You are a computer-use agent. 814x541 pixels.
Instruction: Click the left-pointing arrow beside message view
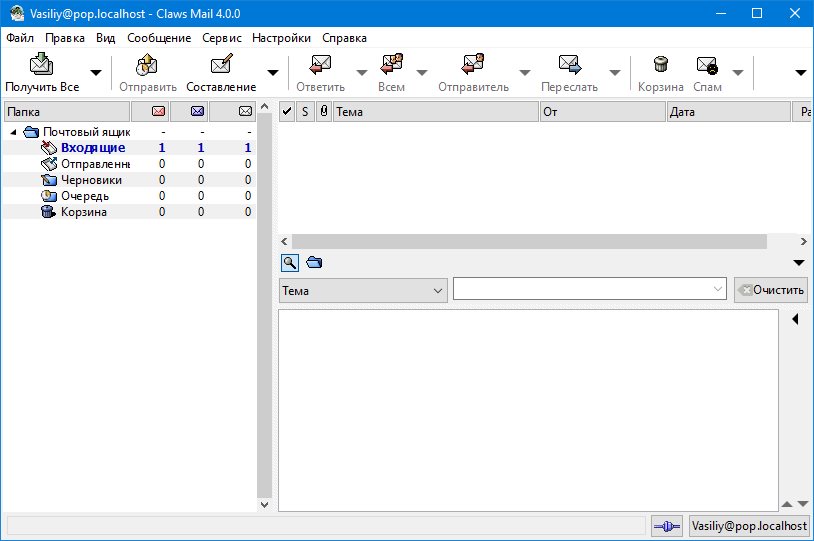[795, 319]
